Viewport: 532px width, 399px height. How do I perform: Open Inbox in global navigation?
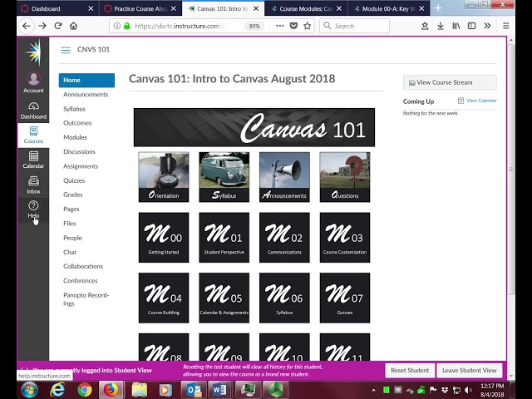tap(33, 185)
